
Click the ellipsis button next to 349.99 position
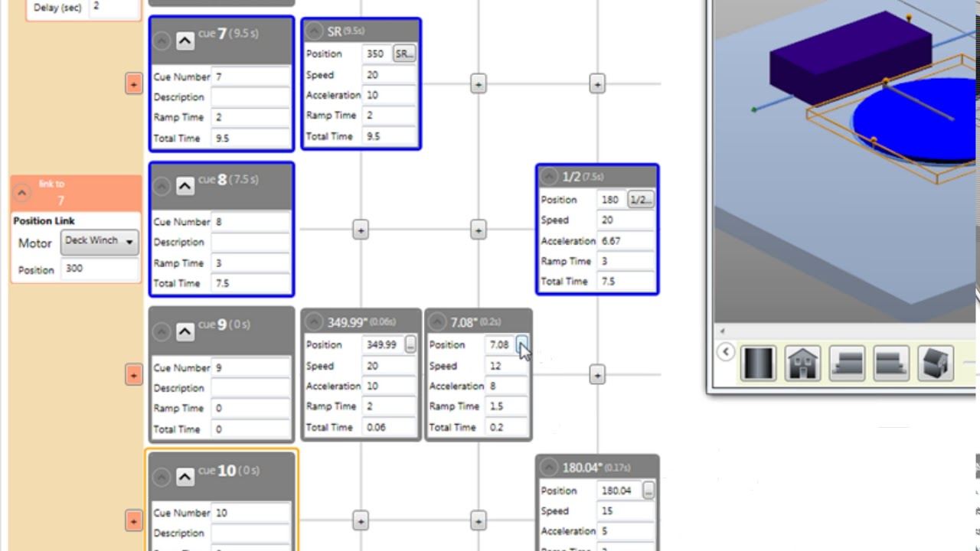click(x=410, y=345)
